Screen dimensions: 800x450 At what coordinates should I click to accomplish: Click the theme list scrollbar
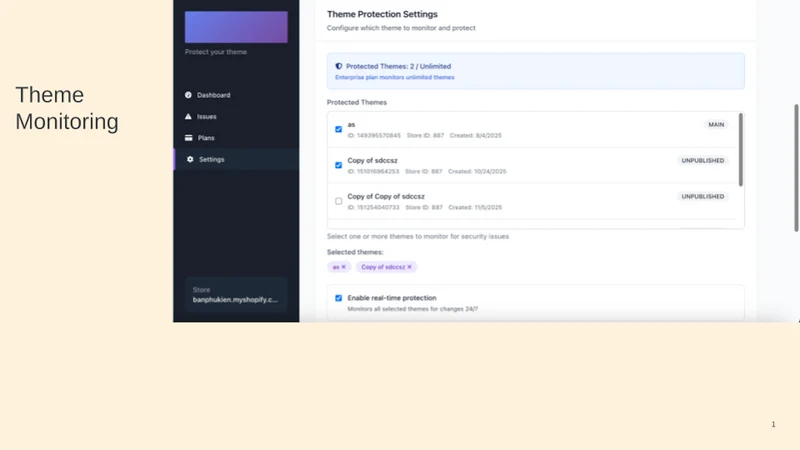740,149
